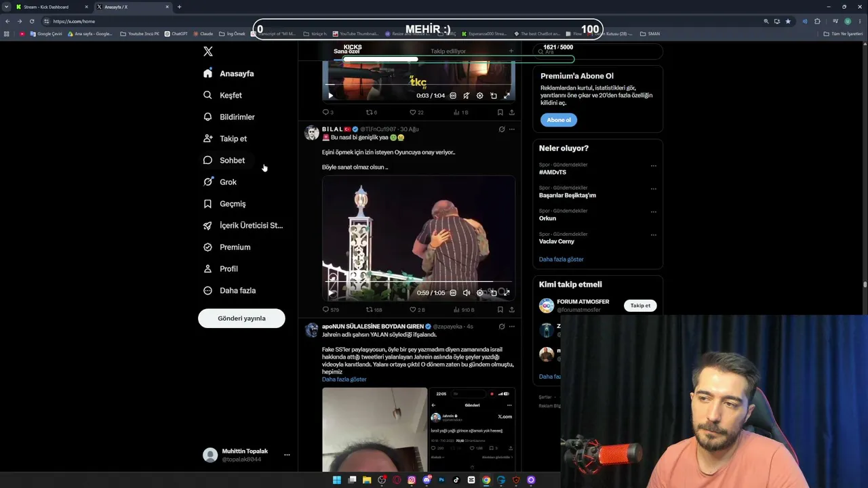Open settings gear on BİLAL's video
This screenshot has width=868, height=488.
480,293
